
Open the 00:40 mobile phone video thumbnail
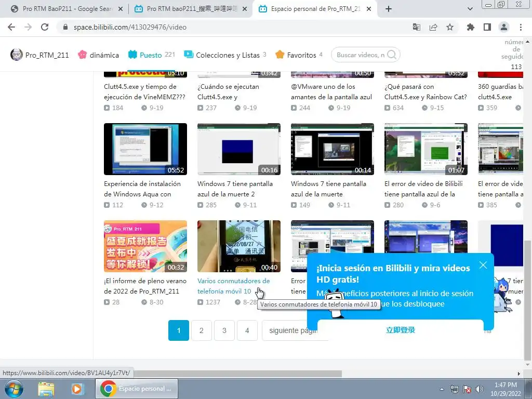(x=239, y=246)
